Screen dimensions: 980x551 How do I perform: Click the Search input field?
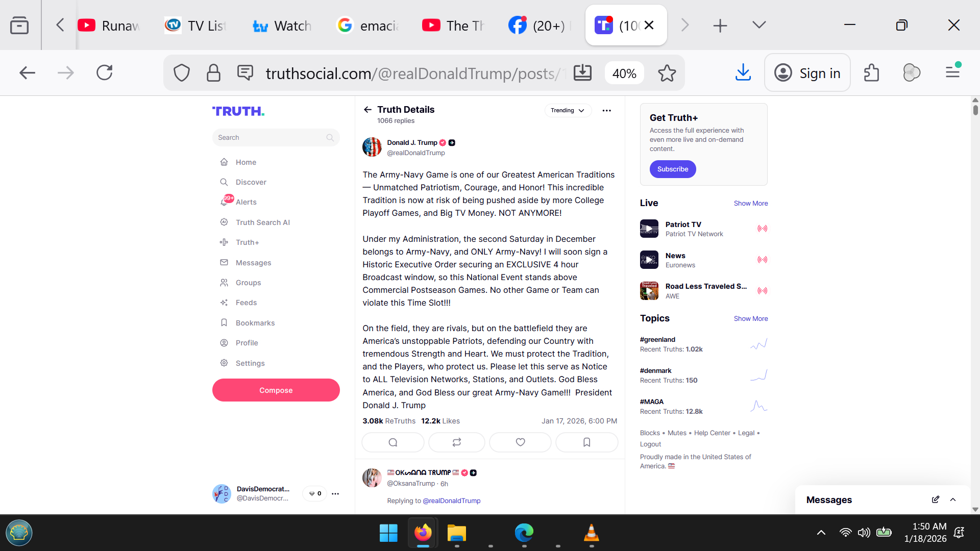click(271, 138)
